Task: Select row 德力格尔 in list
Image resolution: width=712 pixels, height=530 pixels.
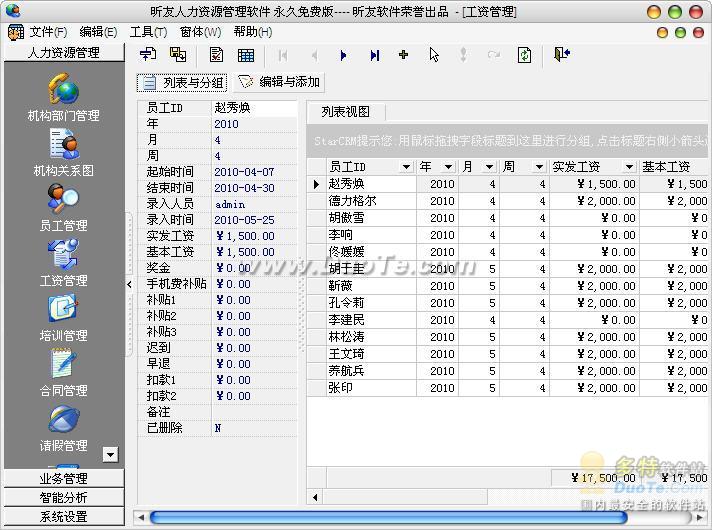Action: pos(507,201)
